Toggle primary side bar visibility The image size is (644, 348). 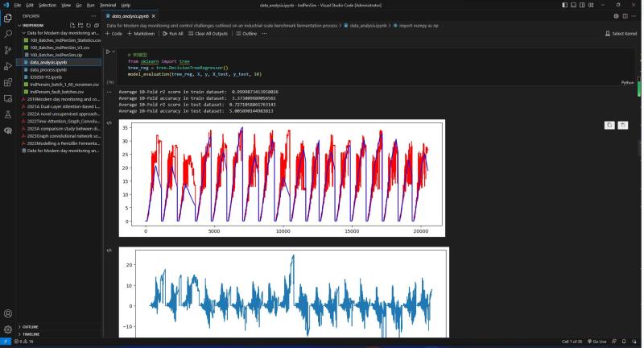(565, 5)
